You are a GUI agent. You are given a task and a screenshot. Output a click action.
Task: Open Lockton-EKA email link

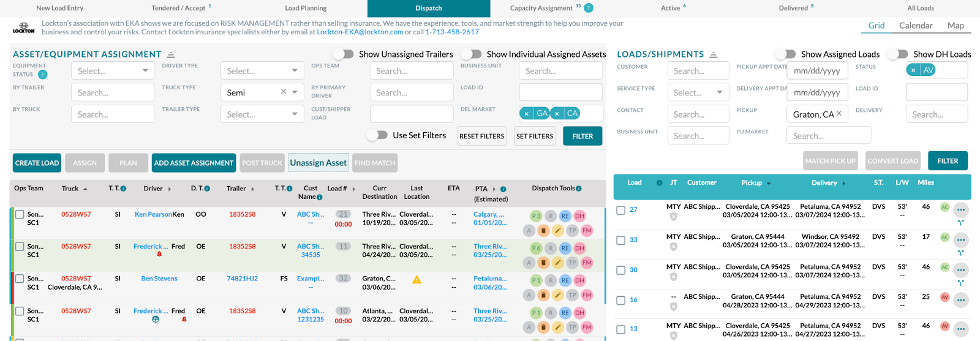[x=360, y=32]
